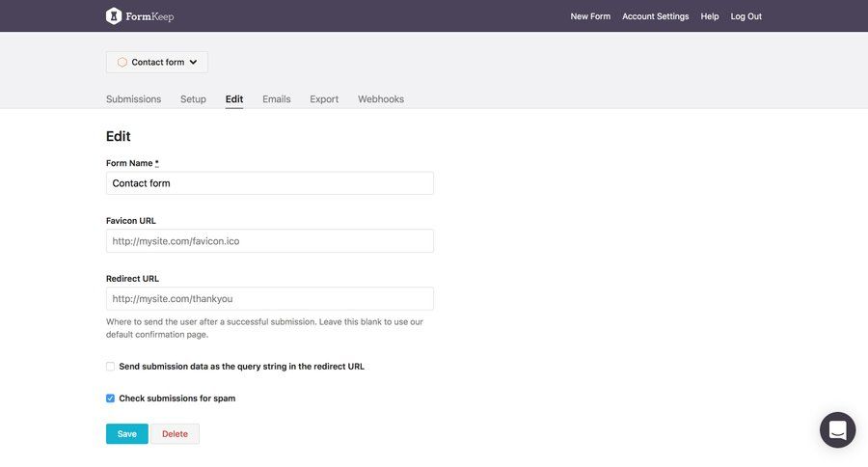Image resolution: width=868 pixels, height=467 pixels.
Task: Click the FormKeep logo
Action: [140, 16]
